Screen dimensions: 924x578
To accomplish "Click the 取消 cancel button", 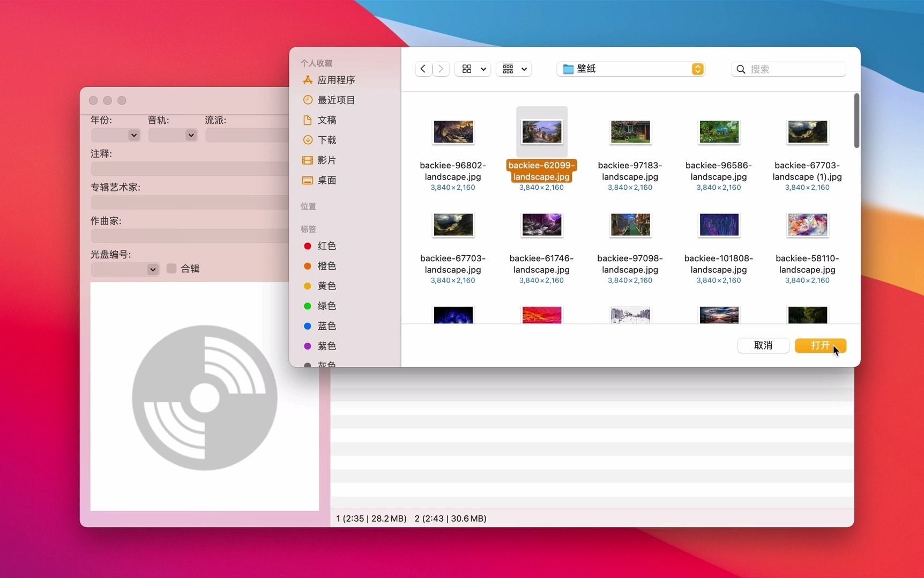I will (763, 345).
